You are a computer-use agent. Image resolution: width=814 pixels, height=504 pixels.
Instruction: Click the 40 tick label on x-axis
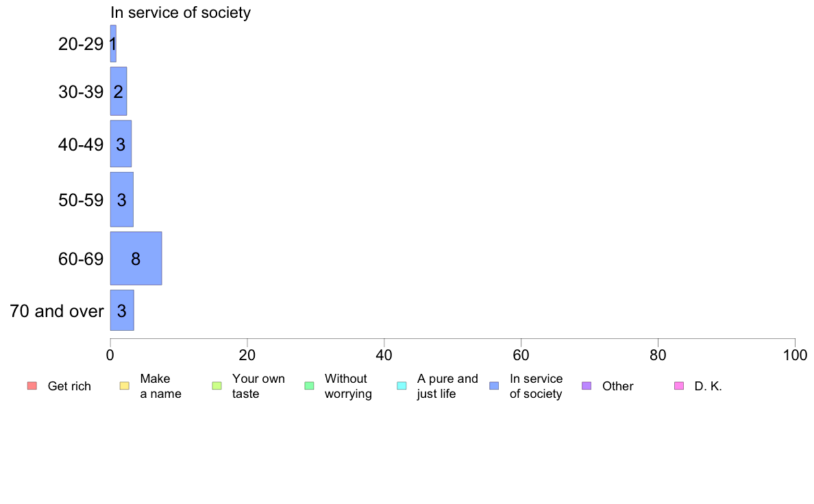(384, 355)
